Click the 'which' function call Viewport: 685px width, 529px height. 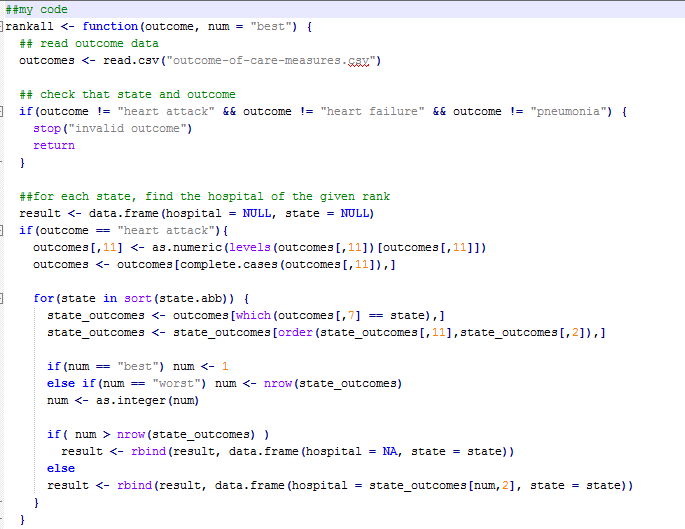[253, 316]
